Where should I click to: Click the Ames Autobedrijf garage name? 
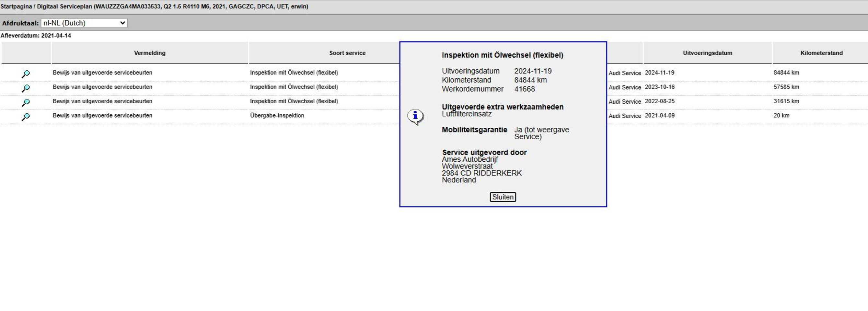tap(470, 159)
